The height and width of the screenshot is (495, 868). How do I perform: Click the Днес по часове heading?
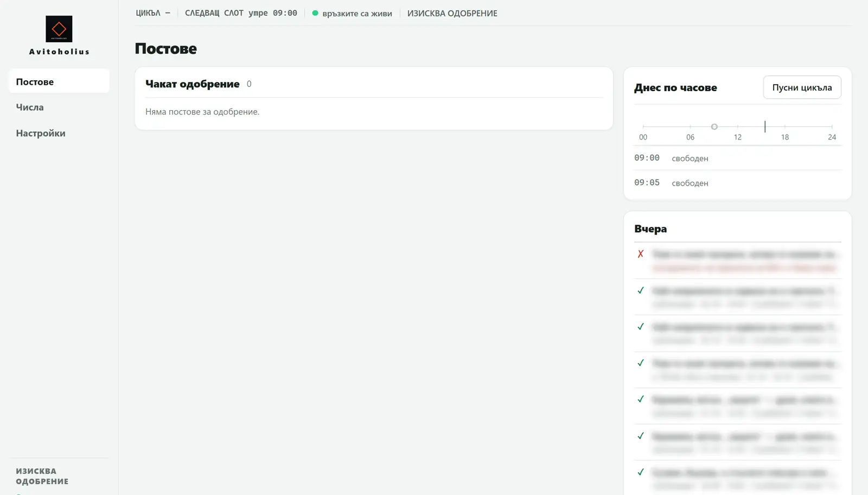(675, 87)
